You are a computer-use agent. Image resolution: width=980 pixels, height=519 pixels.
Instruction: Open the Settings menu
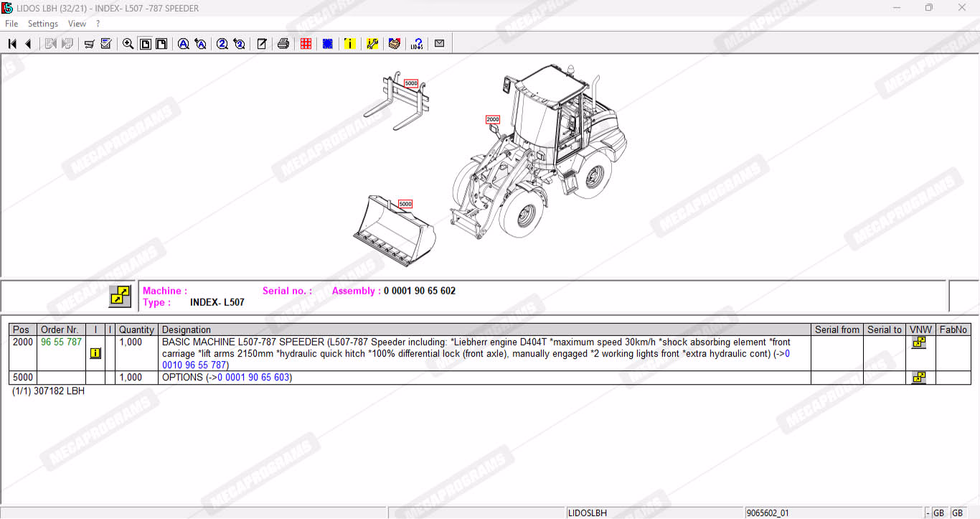pyautogui.click(x=43, y=24)
